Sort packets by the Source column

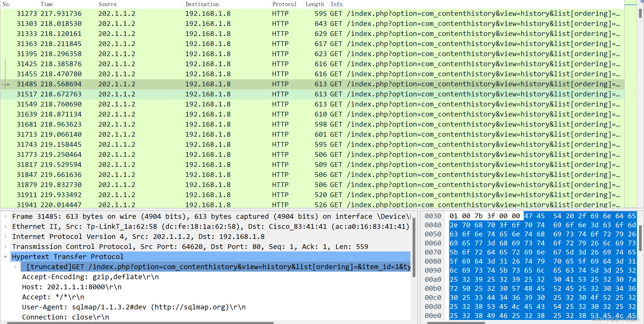point(108,4)
